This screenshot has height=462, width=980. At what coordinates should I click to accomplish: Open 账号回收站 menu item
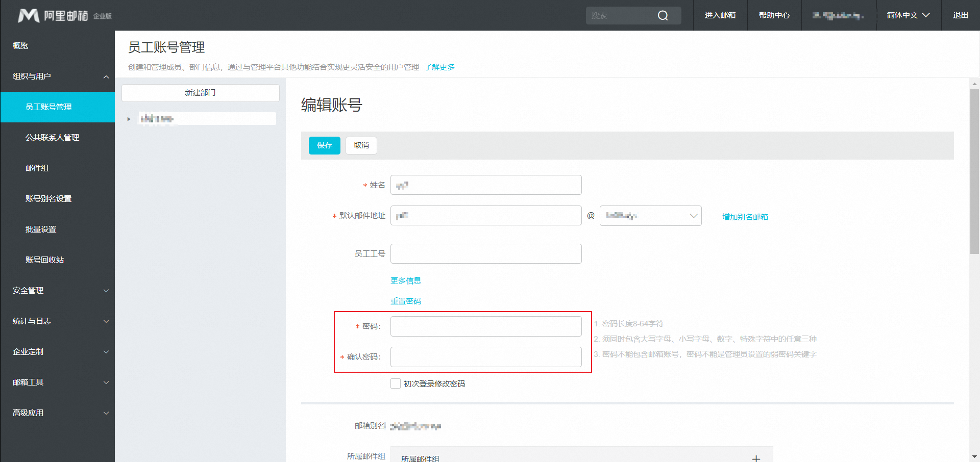[x=57, y=260]
